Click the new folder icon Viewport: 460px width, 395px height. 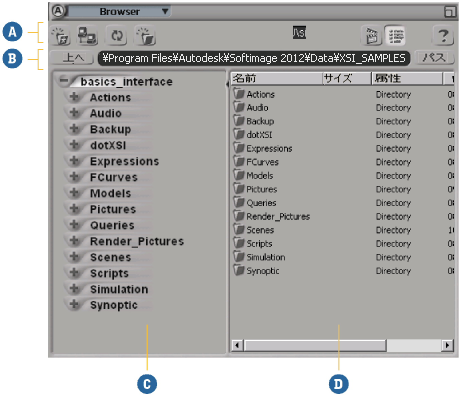(145, 35)
